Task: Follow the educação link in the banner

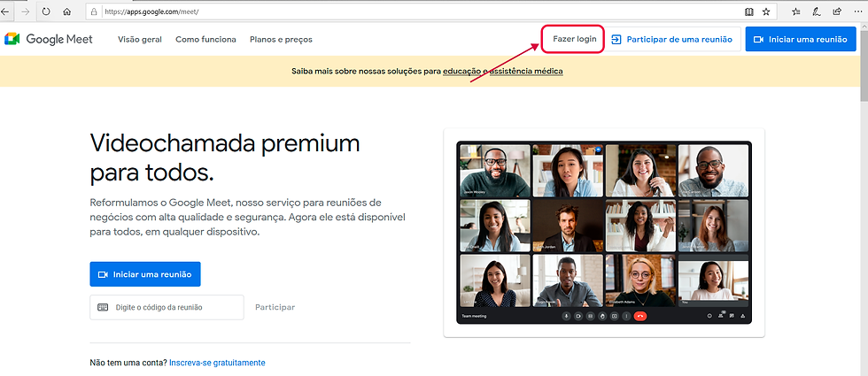Action: pos(461,72)
